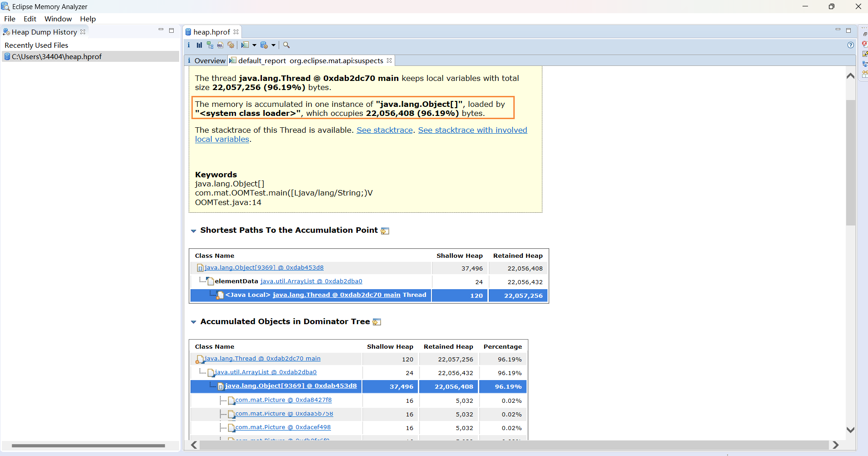Follow the See stacktrace link
The height and width of the screenshot is (456, 868).
coord(385,130)
